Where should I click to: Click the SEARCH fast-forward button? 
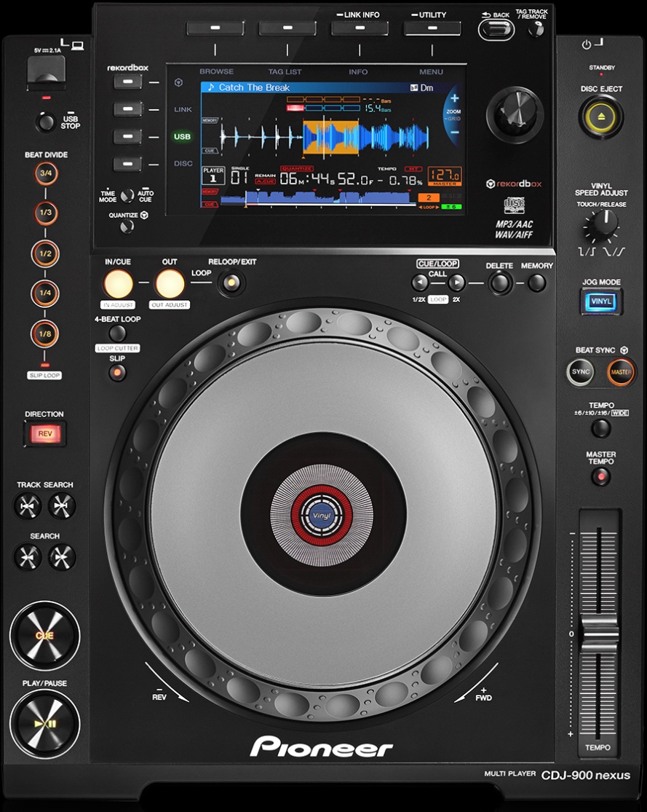(x=62, y=557)
